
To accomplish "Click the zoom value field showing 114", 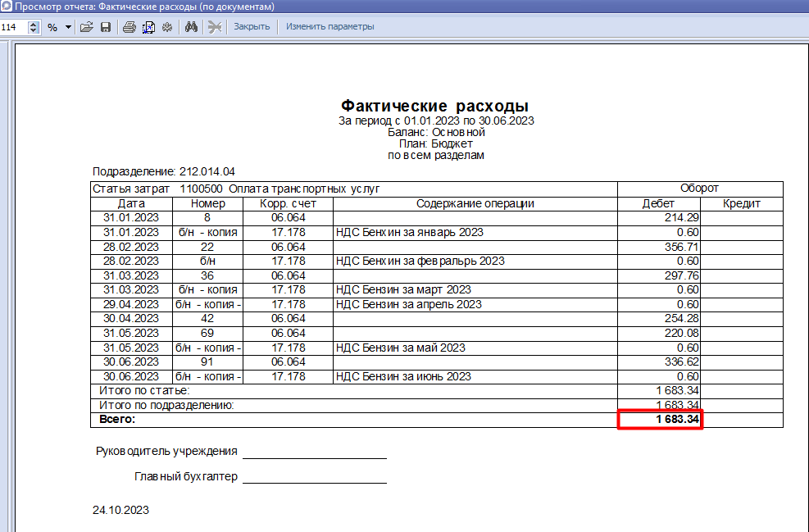I will point(13,27).
